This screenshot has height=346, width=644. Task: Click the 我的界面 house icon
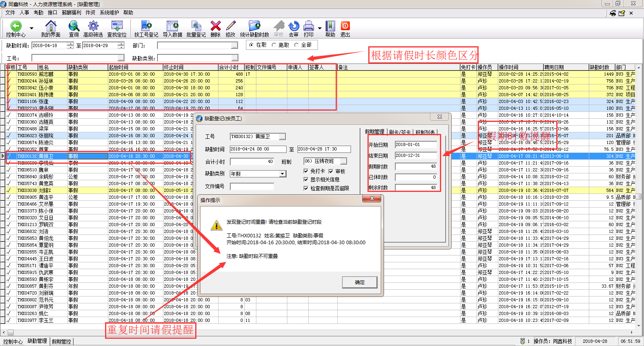tap(51, 29)
